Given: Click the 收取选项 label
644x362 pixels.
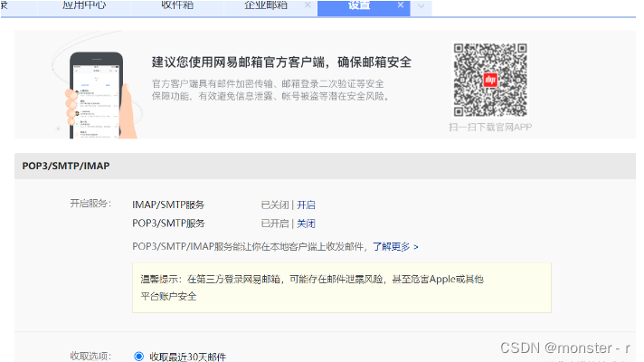Looking at the screenshot, I should [90, 356].
